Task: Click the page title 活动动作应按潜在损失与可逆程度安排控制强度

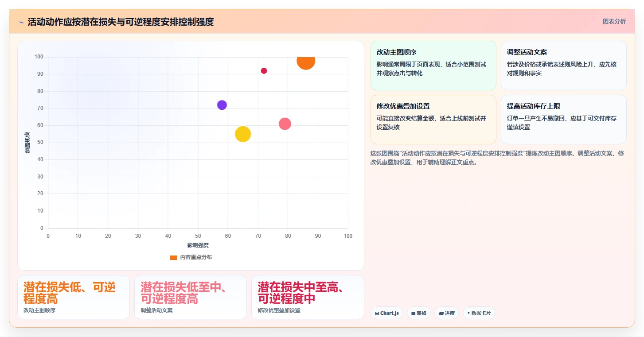Action: [121, 22]
